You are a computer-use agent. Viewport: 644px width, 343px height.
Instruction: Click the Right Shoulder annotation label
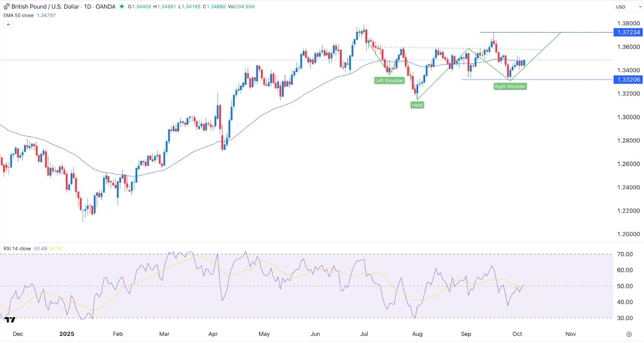(510, 86)
